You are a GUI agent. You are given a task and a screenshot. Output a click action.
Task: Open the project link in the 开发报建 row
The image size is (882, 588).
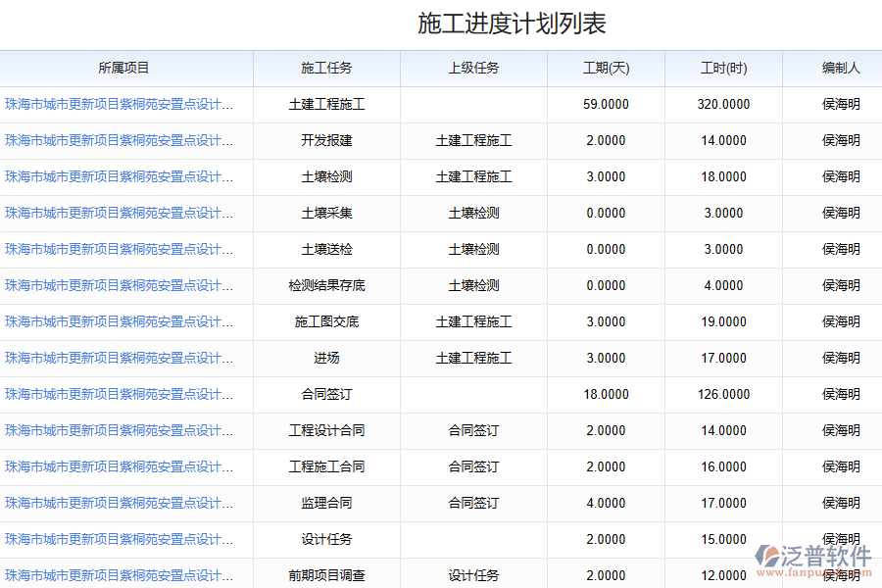119,141
